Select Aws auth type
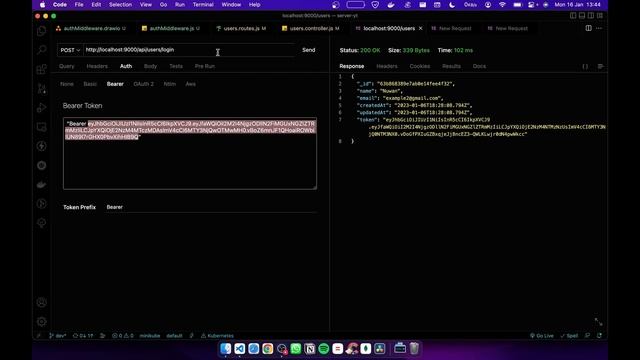This screenshot has width=640, height=360. (191, 84)
